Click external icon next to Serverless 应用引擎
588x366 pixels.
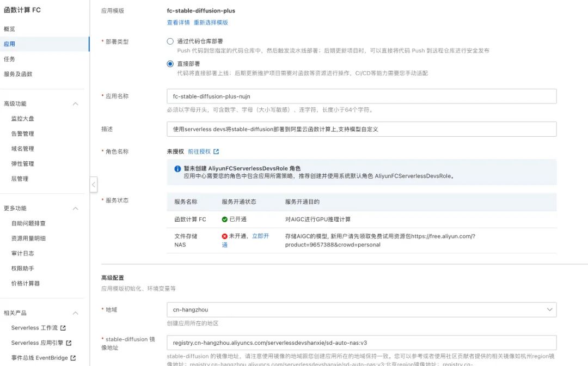point(69,343)
